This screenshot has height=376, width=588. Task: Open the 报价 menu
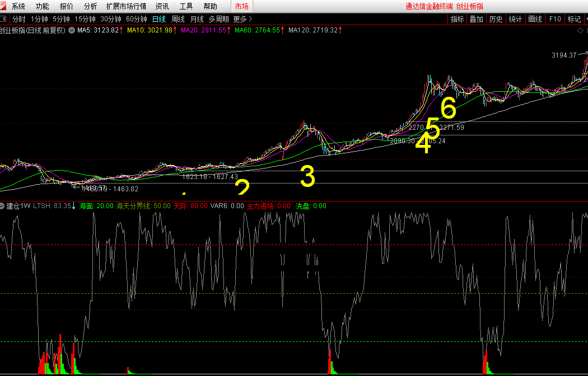click(67, 6)
